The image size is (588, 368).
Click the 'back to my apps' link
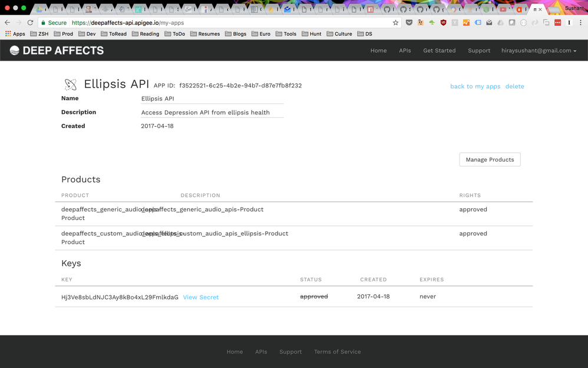coord(475,86)
